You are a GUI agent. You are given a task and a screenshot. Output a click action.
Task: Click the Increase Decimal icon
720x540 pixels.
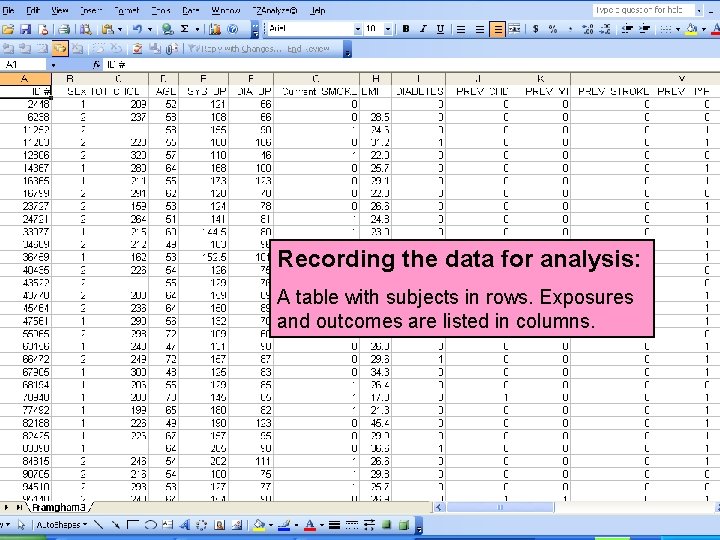coord(587,29)
